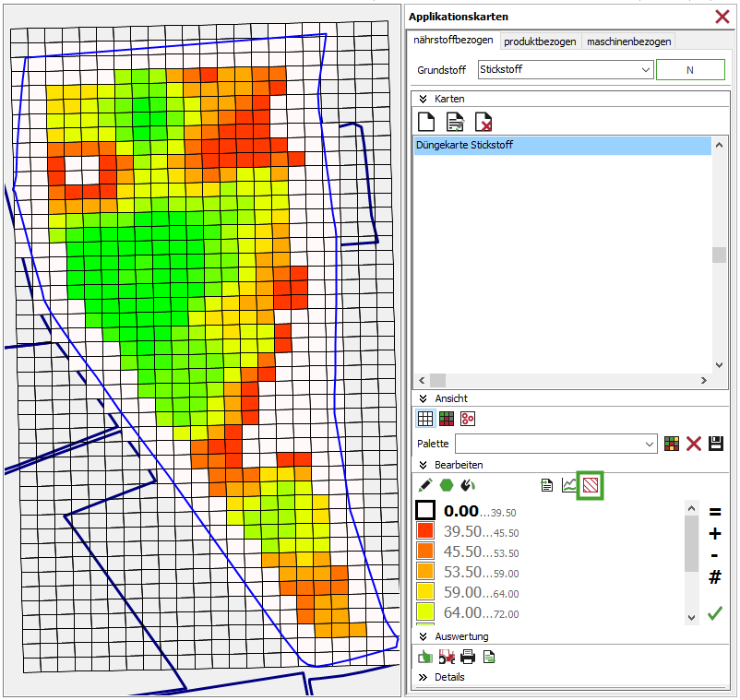740x700 pixels.
Task: Select the green pencil edit tool
Action: pos(425,484)
